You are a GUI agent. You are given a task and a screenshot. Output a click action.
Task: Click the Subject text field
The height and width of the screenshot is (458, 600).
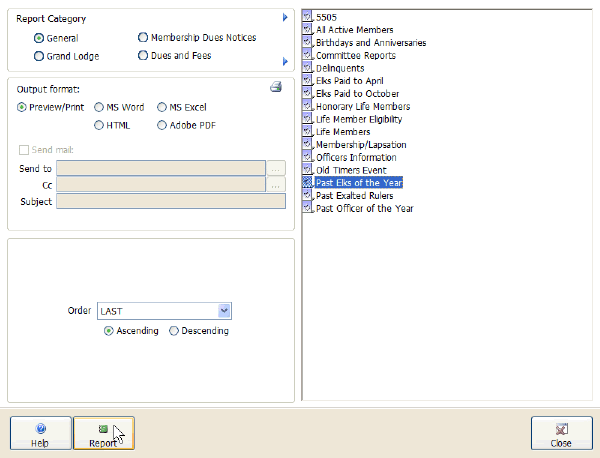tap(170, 202)
